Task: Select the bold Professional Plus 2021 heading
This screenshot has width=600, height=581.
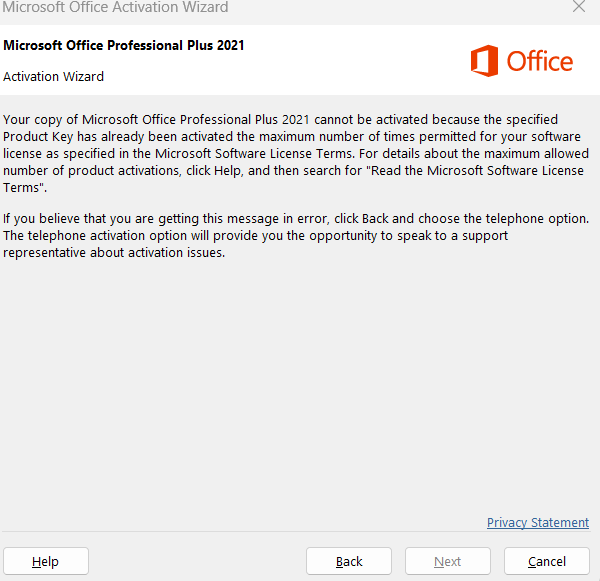Action: click(124, 45)
